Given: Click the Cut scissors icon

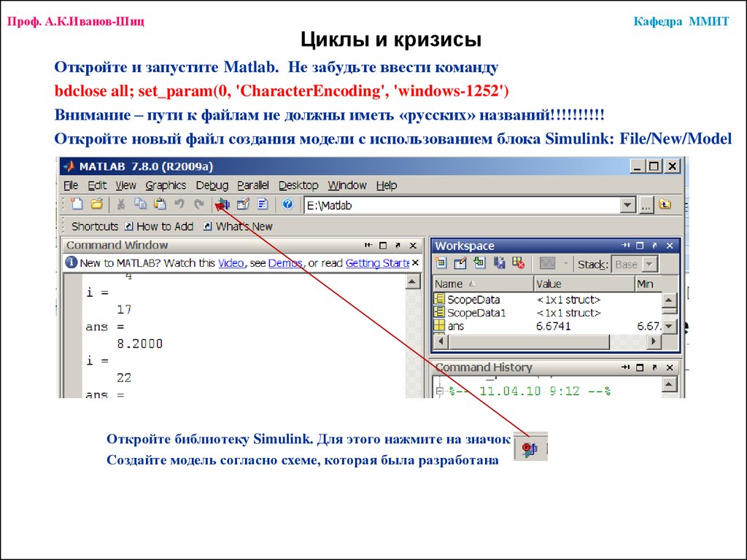Looking at the screenshot, I should [121, 204].
